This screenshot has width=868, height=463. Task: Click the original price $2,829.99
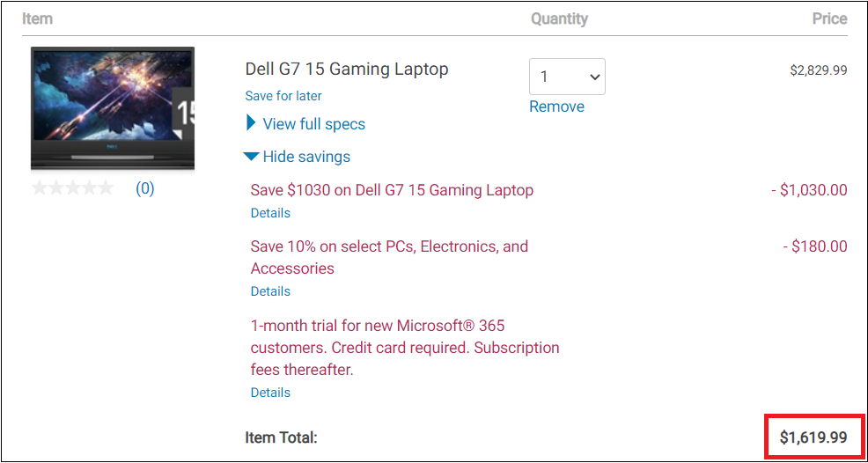click(819, 70)
